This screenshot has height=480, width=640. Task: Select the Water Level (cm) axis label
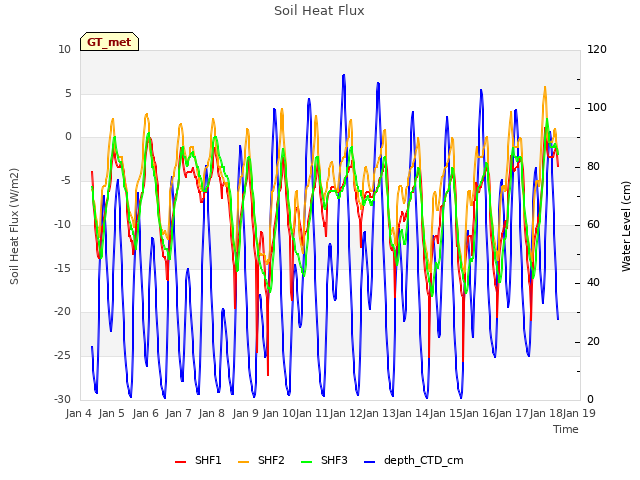pos(626,226)
